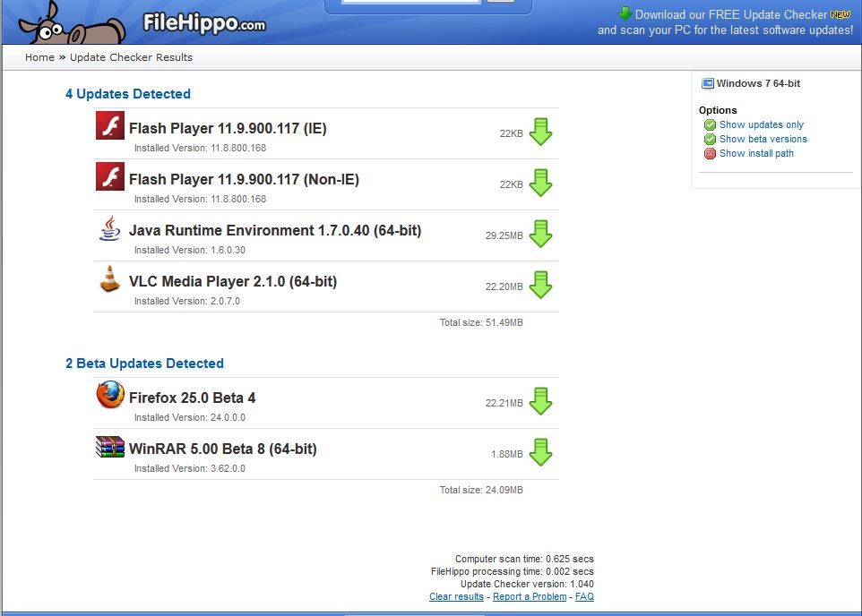
Task: Download Firefox 25.0 Beta 4 with green arrow
Action: 540,402
